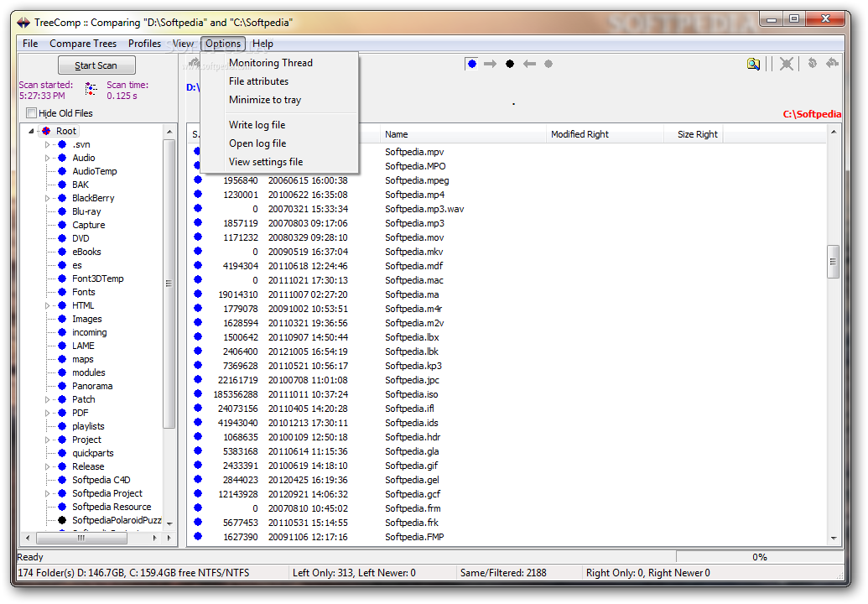The width and height of the screenshot is (868, 604).
Task: Expand the .svn folder node
Action: click(x=47, y=144)
